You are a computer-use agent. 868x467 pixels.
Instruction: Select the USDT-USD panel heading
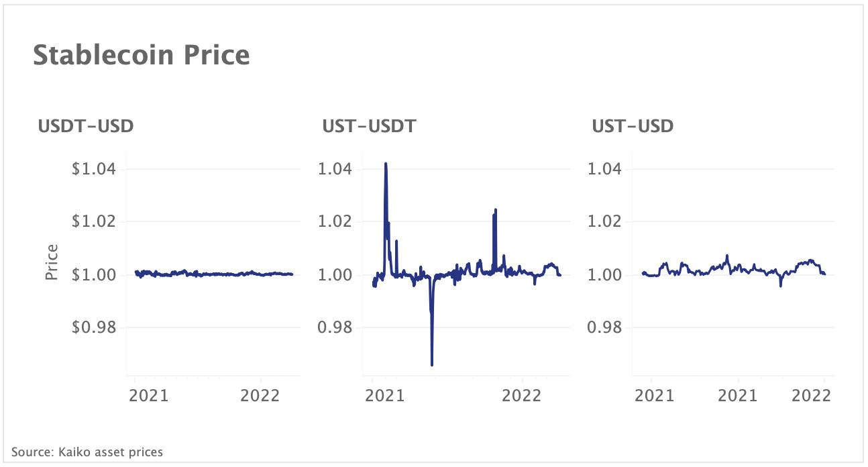pos(85,125)
